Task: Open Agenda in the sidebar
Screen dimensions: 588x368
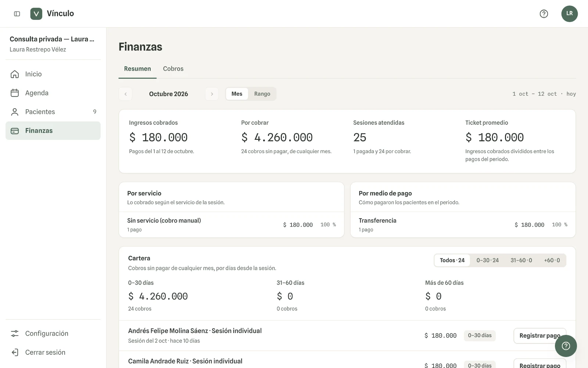Action: point(53,93)
